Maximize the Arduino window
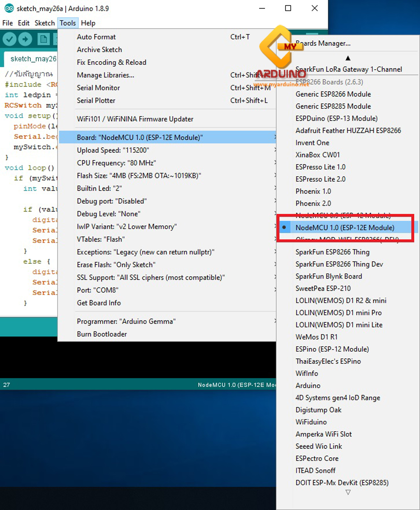 288,8
